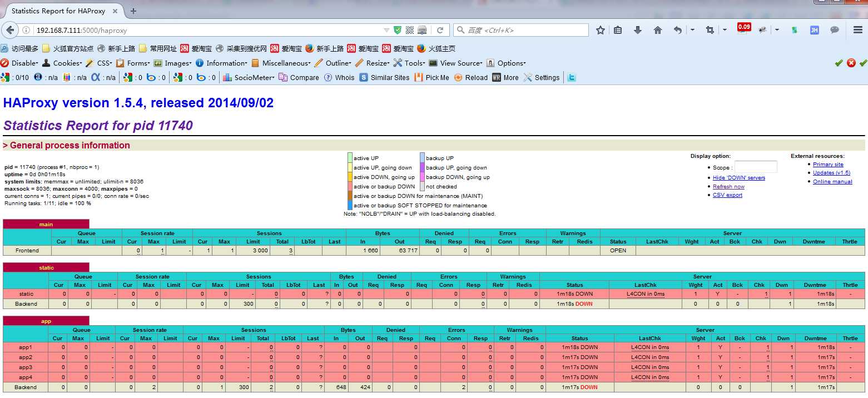Click the undo curved-arrow toolbar icon
The width and height of the screenshot is (868, 398).
point(677,30)
